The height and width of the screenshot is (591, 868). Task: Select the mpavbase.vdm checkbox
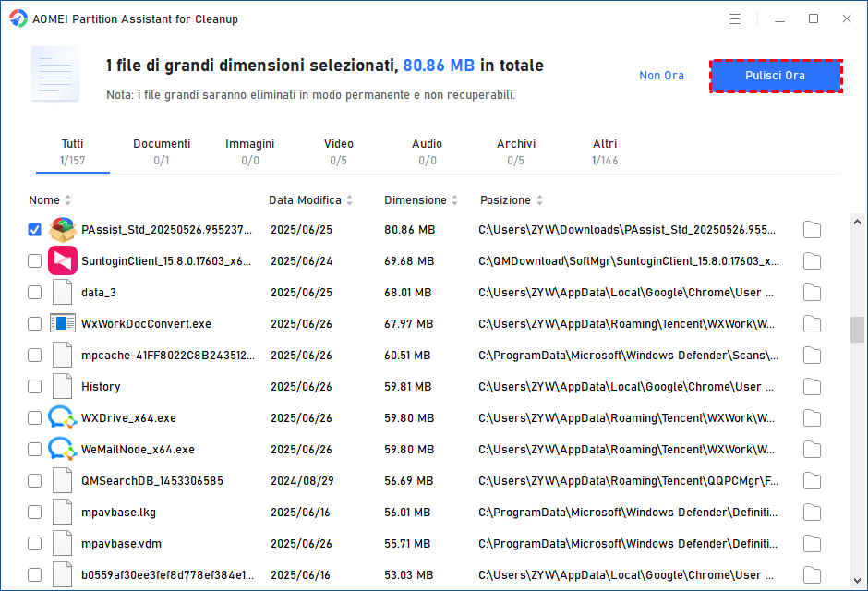pyautogui.click(x=34, y=543)
